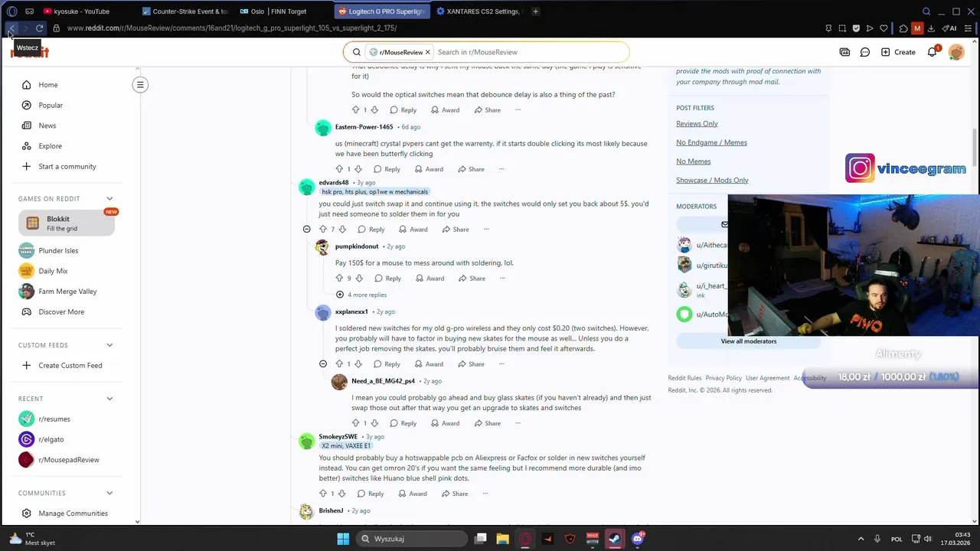Open Reddit chat icon in header

864,52
